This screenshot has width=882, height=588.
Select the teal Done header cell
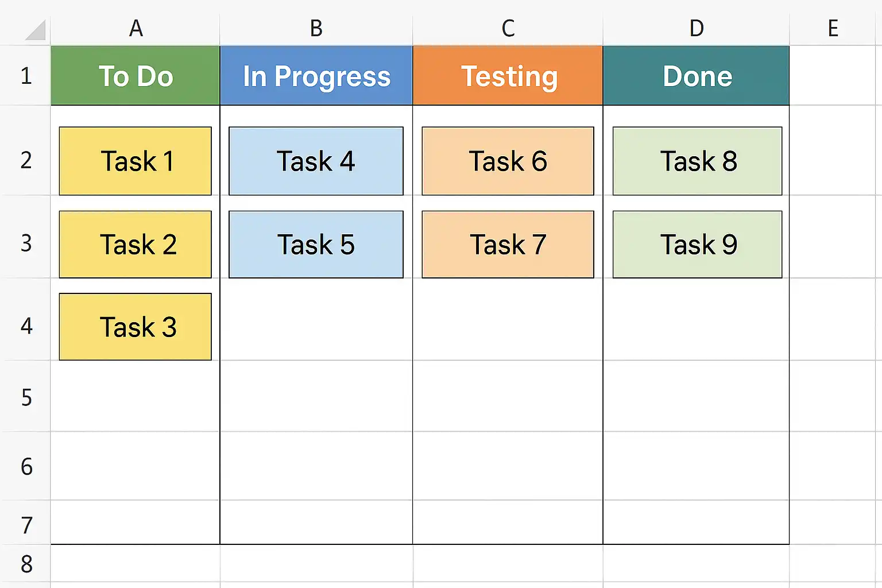pos(696,76)
